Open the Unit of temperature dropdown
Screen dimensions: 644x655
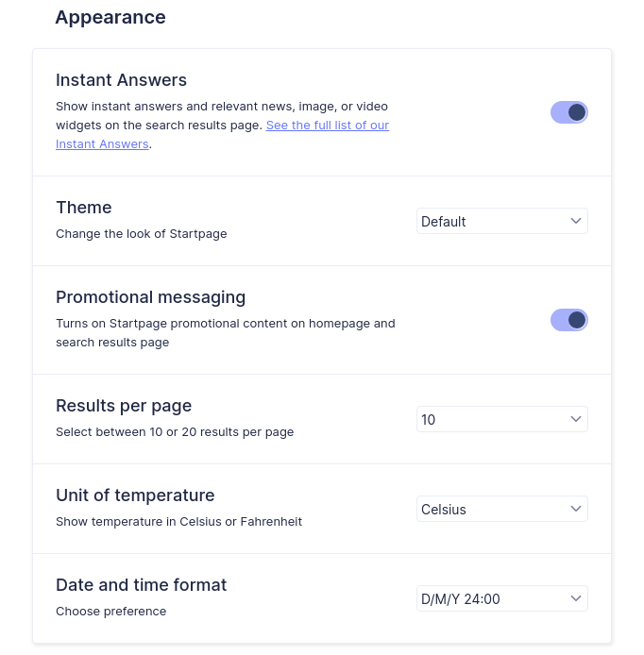[502, 509]
